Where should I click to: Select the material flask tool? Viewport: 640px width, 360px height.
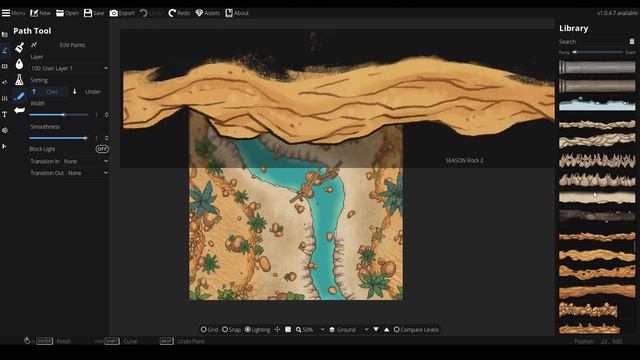(19, 80)
